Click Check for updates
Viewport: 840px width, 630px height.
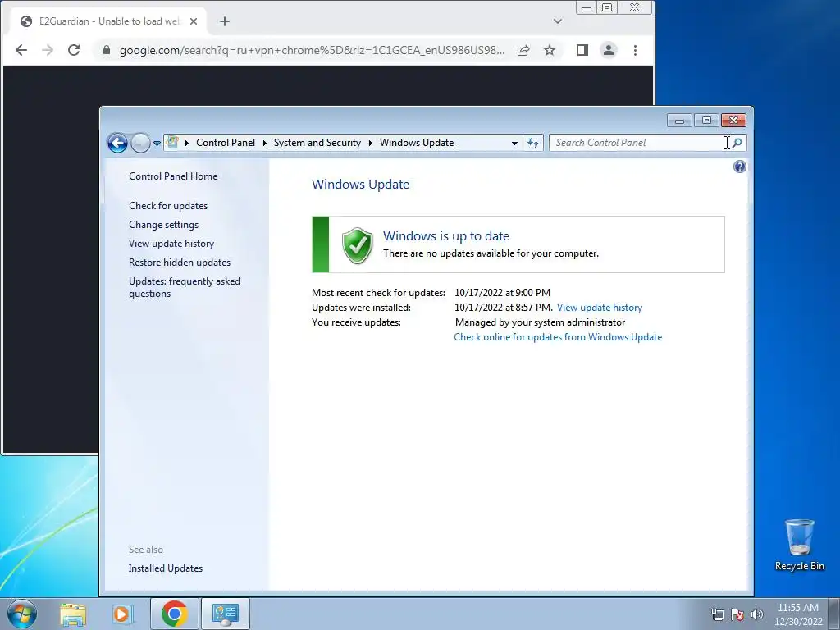pos(168,206)
